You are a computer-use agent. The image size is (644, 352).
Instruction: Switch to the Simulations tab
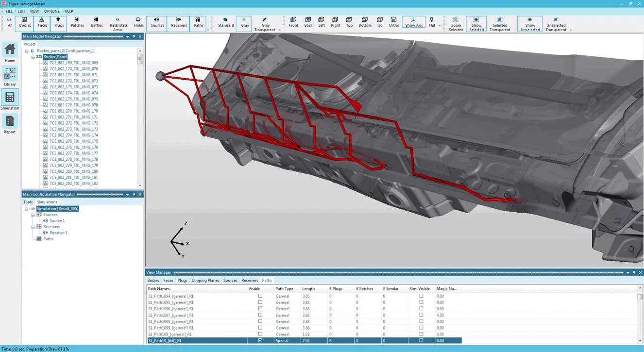(x=47, y=202)
